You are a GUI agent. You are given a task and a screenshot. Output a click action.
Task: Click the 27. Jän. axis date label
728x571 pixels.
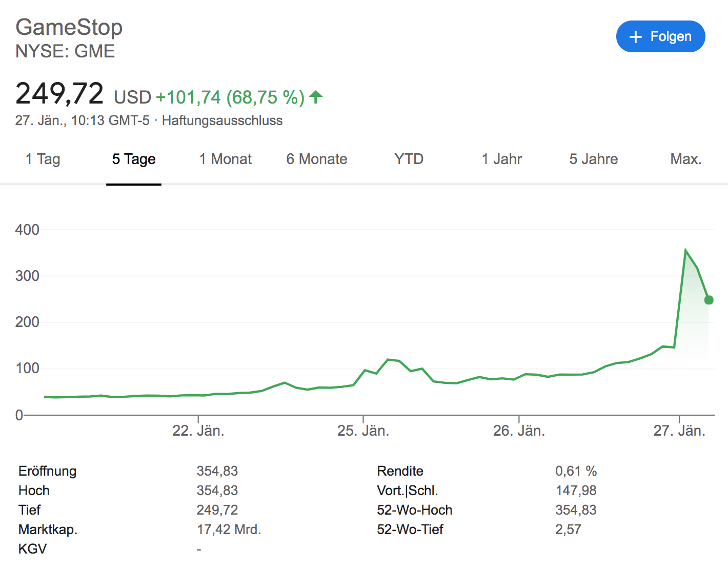click(x=679, y=431)
